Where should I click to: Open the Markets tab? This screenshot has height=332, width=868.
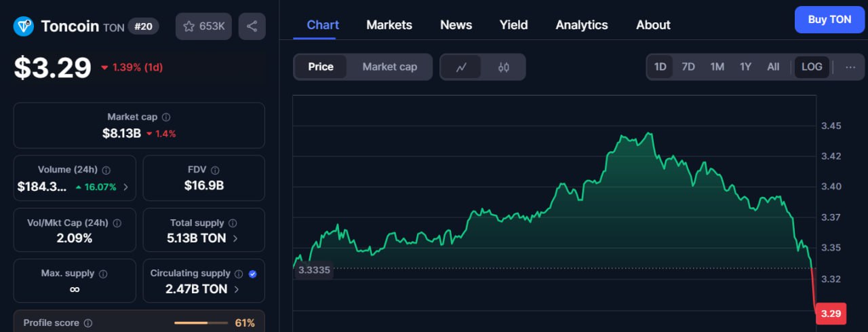pos(389,25)
